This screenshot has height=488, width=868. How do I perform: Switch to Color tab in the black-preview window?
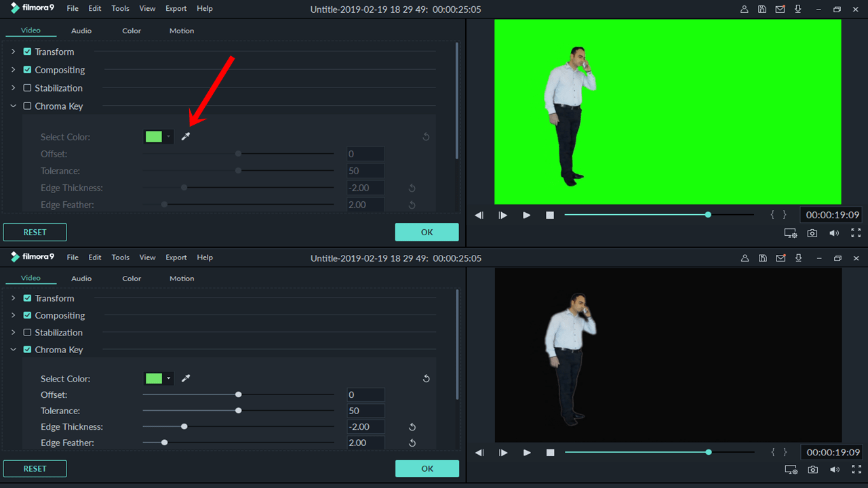[x=132, y=278]
